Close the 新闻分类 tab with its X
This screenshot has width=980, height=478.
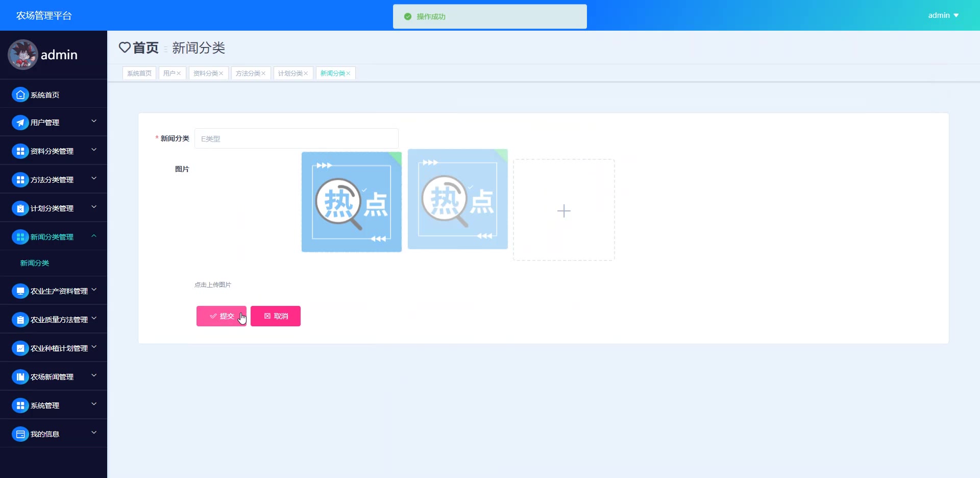348,74
